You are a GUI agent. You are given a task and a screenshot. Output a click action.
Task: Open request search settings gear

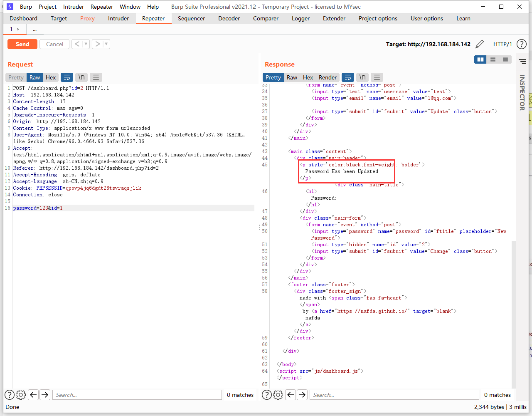click(21, 395)
